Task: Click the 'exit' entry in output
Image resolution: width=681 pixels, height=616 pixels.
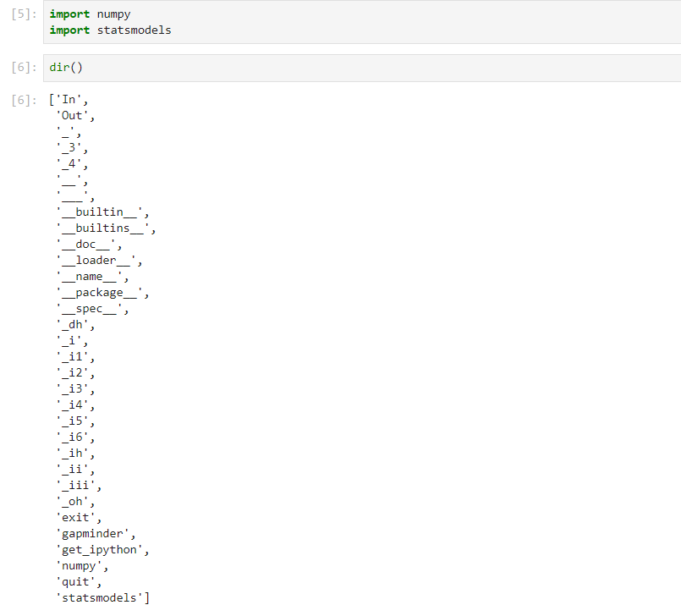Action: pos(74,517)
